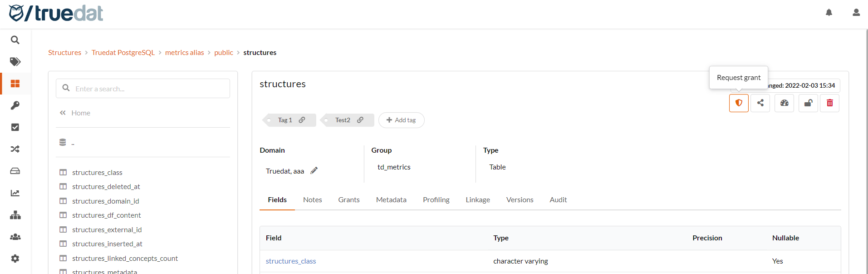Click link icon on Tag 1
The height and width of the screenshot is (274, 868).
pyautogui.click(x=302, y=120)
